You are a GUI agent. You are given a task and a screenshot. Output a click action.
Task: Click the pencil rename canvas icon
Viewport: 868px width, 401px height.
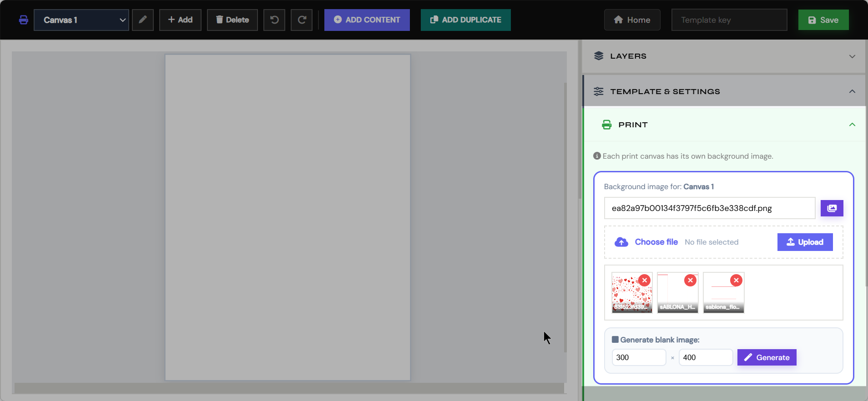pyautogui.click(x=143, y=20)
